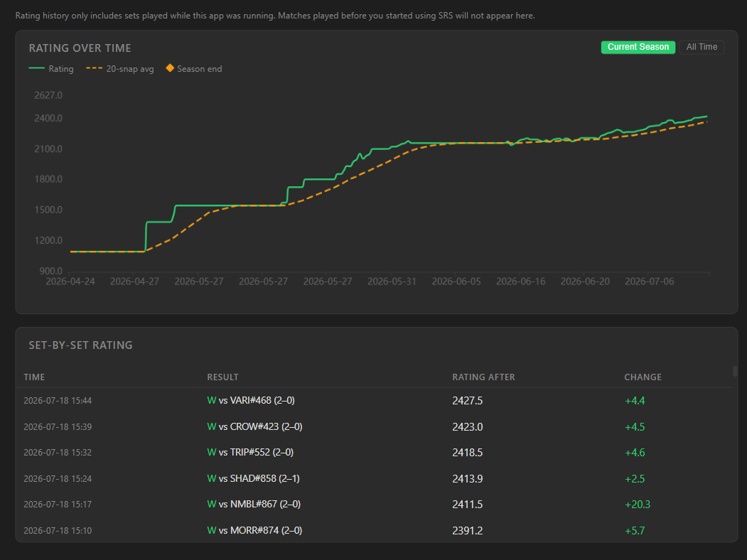Click the change value +4.6
The width and height of the screenshot is (747, 560).
635,453
